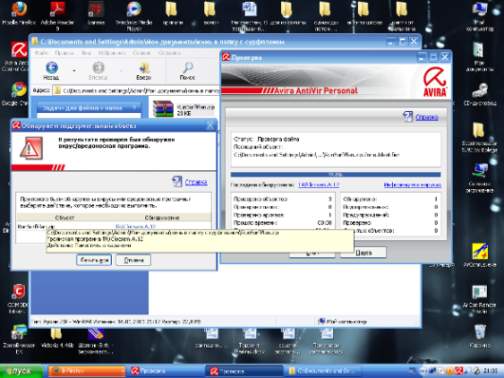Image resolution: width=504 pixels, height=378 pixels.
Task: Switch to C:\Documents and Settings taskbar button
Action: 323,371
